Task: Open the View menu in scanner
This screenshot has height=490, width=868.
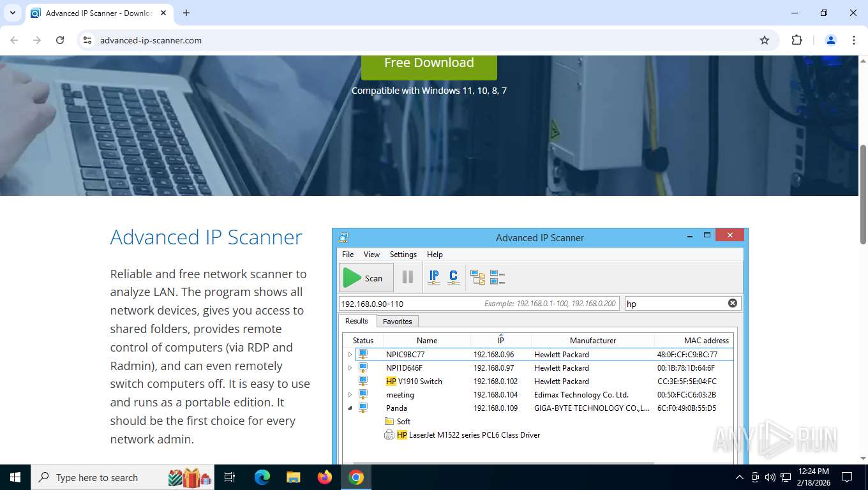Action: tap(371, 254)
